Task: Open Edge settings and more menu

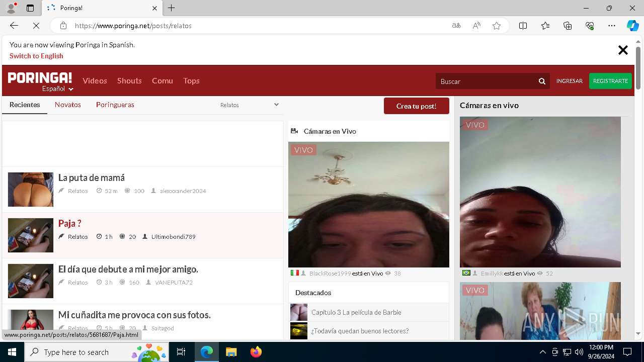Action: click(612, 26)
